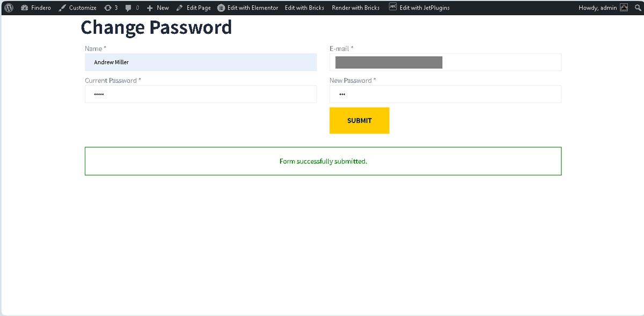The width and height of the screenshot is (644, 316).
Task: Open Edit with JetPlugins
Action: (x=419, y=8)
